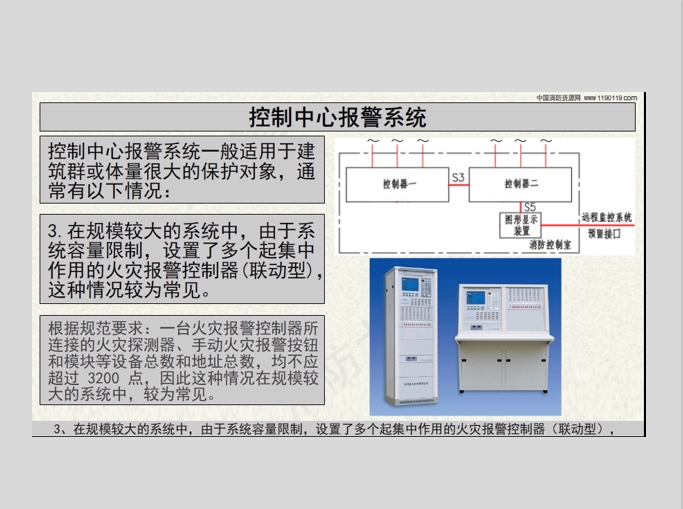Viewport: 683px width, 509px height.
Task: Click the S3 connection label
Action: point(458,178)
